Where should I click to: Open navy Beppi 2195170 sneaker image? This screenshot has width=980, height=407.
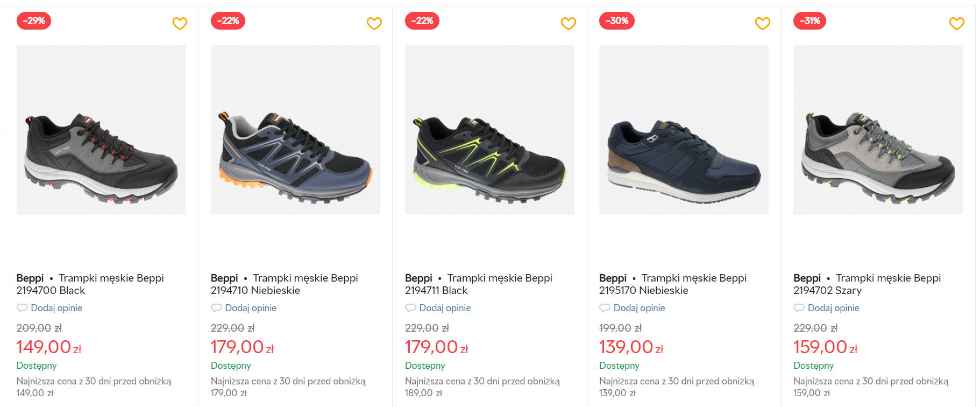click(x=684, y=130)
